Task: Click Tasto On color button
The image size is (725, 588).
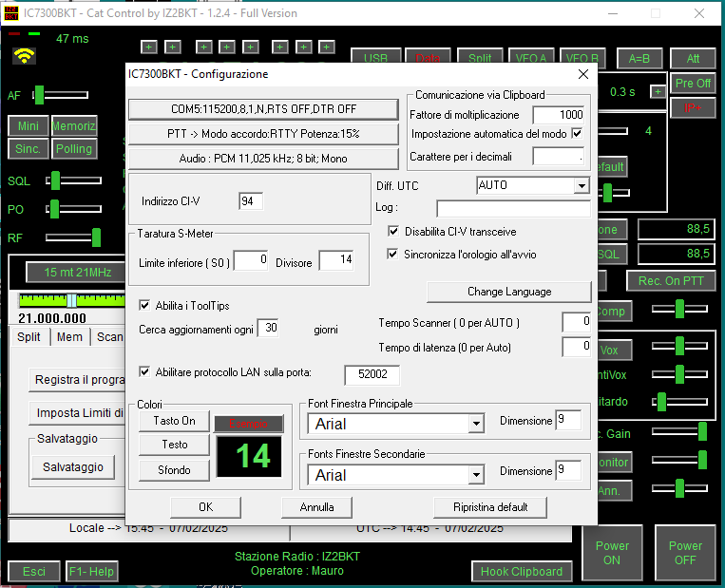Action: click(174, 421)
